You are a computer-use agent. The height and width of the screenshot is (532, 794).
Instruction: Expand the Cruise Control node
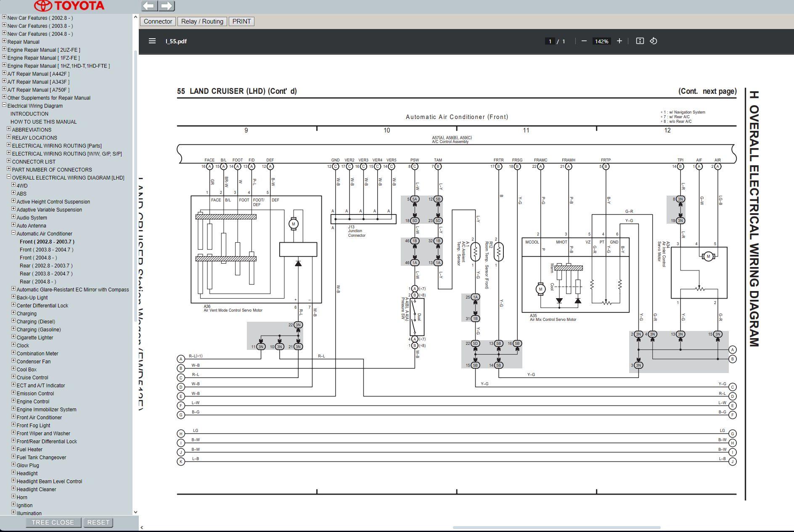tap(13, 377)
